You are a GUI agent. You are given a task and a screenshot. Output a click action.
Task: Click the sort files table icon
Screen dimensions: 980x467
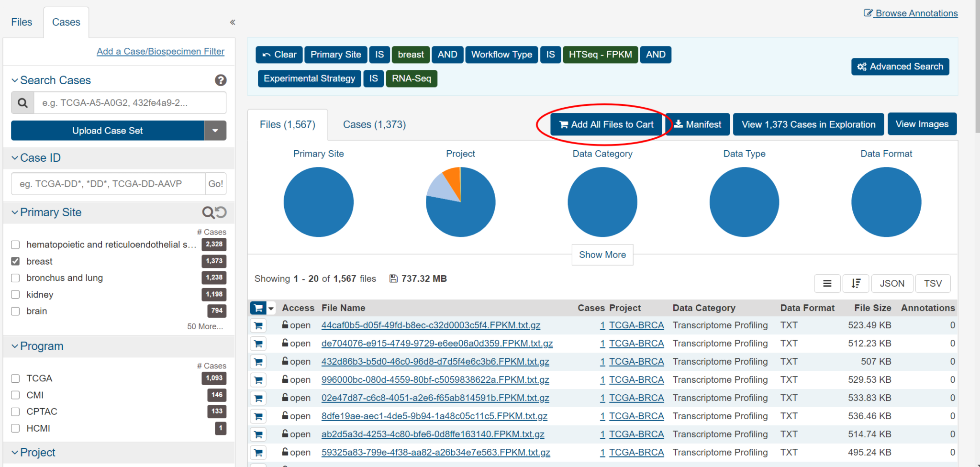coord(856,283)
